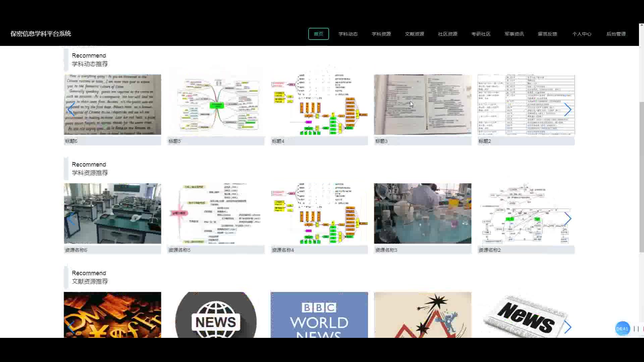Open the 资源名称2 diagram thumbnail
Image resolution: width=644 pixels, height=362 pixels.
point(526,214)
